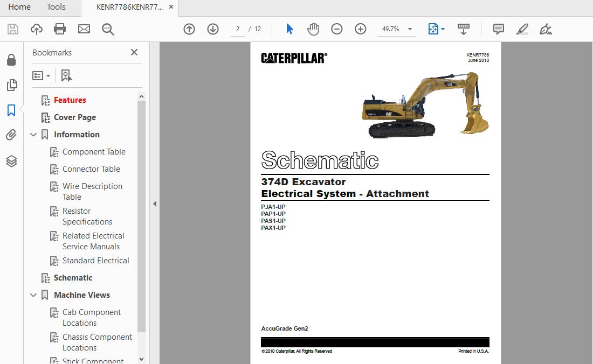Image resolution: width=593 pixels, height=364 pixels.
Task: Go to previous page arrow icon
Action: 189,29
